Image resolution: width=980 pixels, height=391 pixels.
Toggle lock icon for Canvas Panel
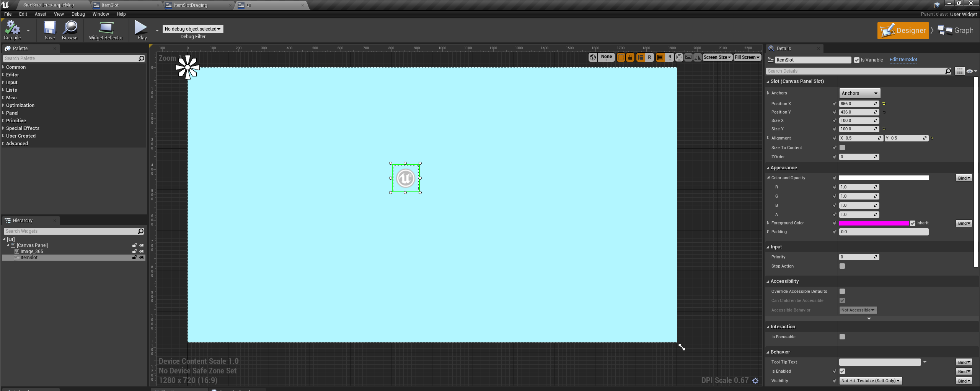coord(134,245)
